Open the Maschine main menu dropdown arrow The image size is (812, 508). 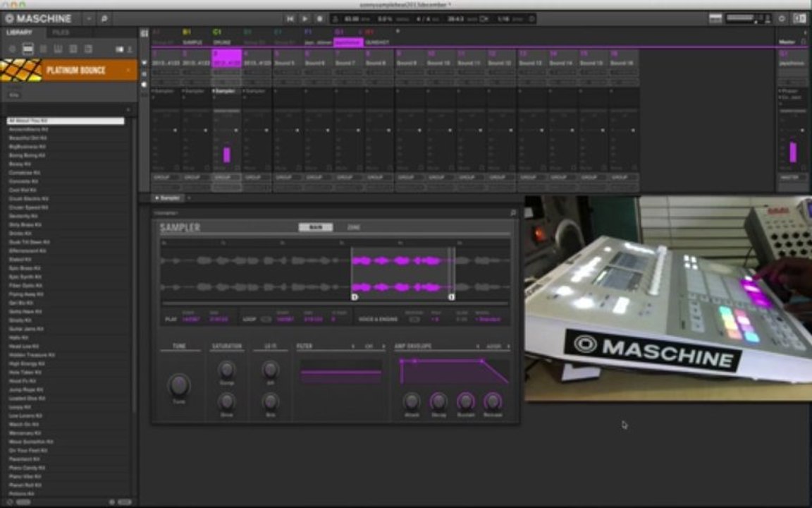89,18
